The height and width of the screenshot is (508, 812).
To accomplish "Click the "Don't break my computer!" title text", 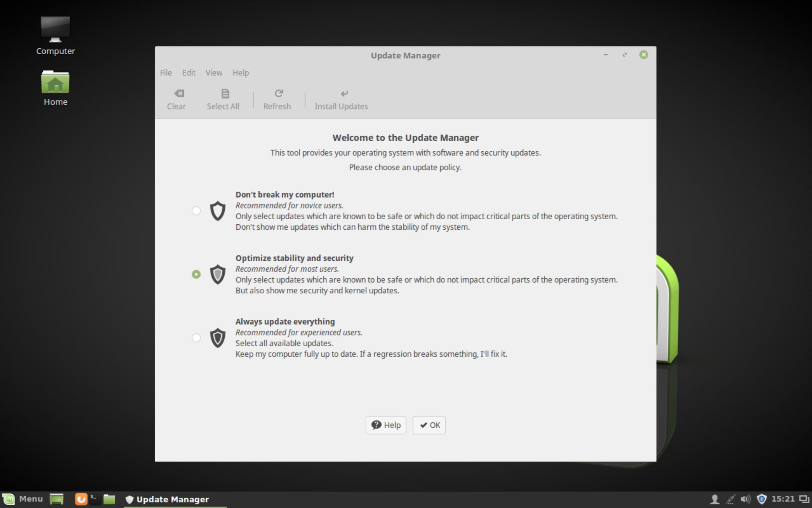I will click(x=285, y=195).
